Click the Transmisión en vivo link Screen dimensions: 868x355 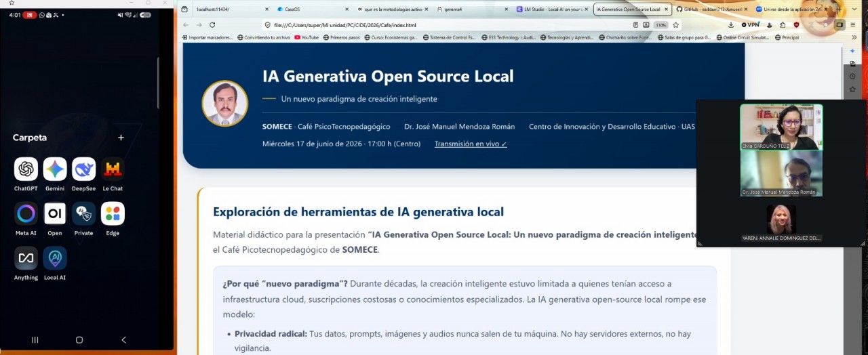pos(471,144)
